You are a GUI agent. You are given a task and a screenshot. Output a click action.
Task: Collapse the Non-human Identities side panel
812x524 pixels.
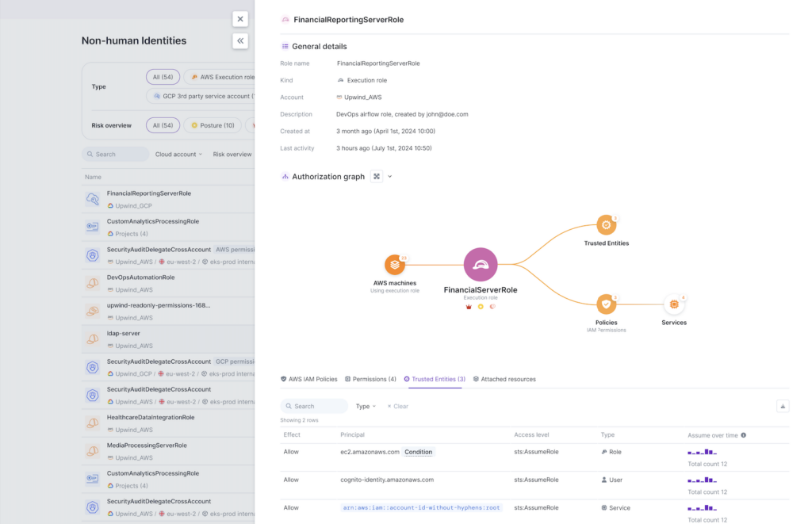(x=240, y=40)
